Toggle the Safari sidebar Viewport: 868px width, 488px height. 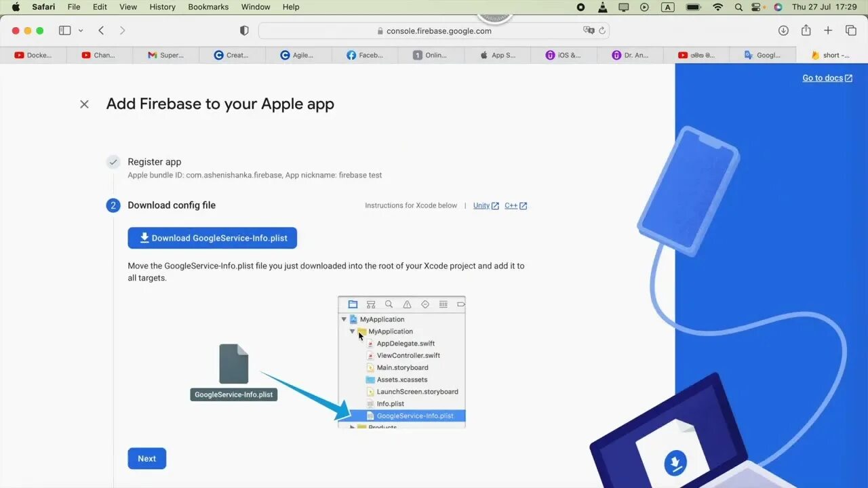(65, 30)
